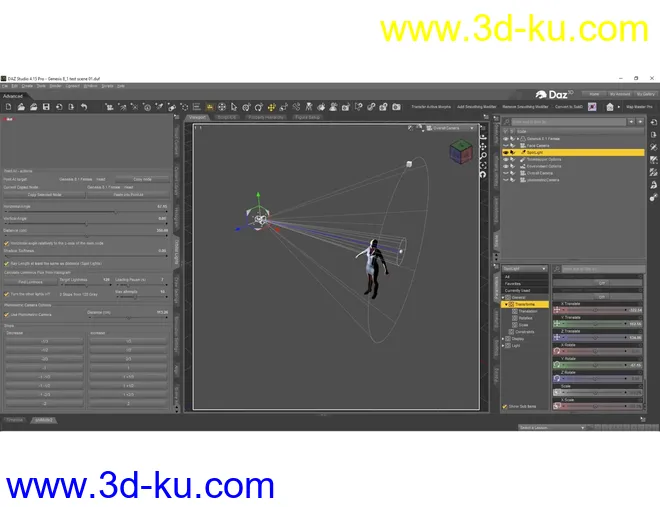Toggle visibility eye for Face Camera
This screenshot has width=660, height=507.
point(507,145)
